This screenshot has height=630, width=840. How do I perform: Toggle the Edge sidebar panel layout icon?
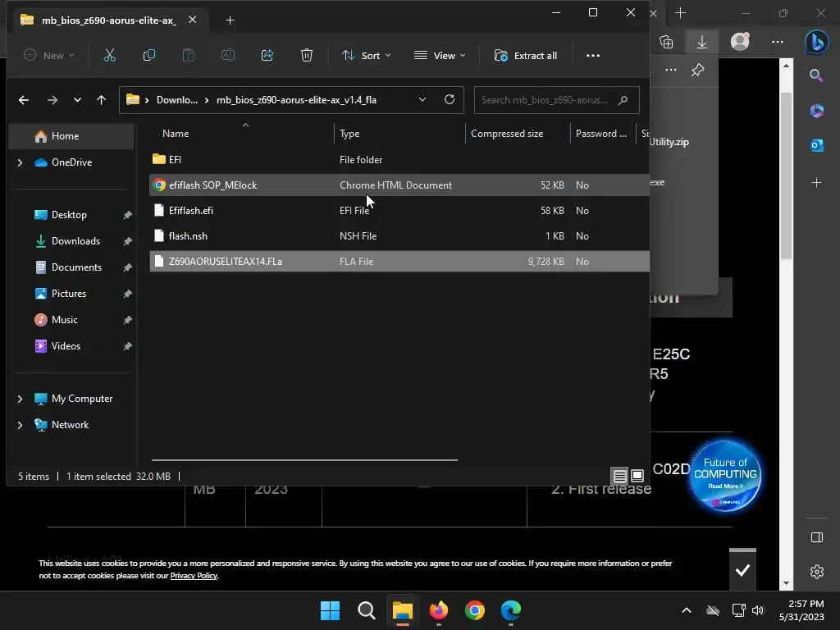(x=816, y=537)
